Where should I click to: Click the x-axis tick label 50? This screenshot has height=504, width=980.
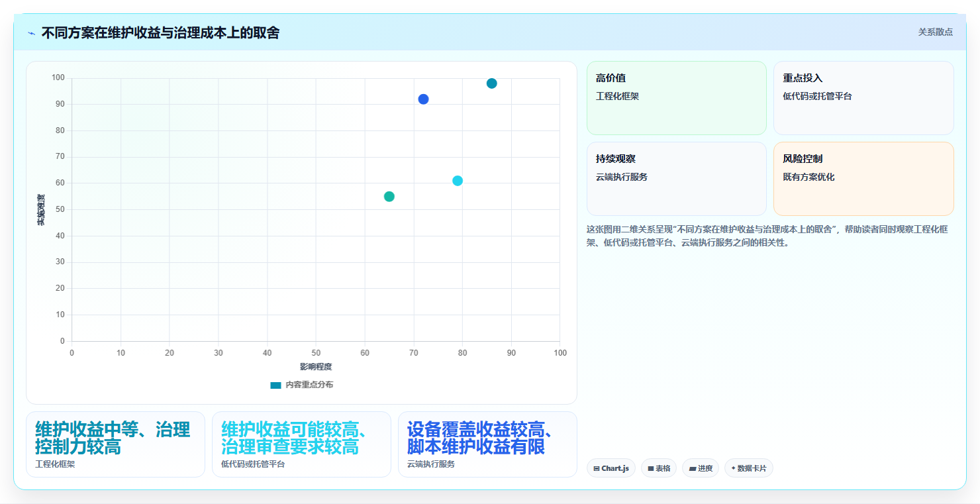point(316,353)
